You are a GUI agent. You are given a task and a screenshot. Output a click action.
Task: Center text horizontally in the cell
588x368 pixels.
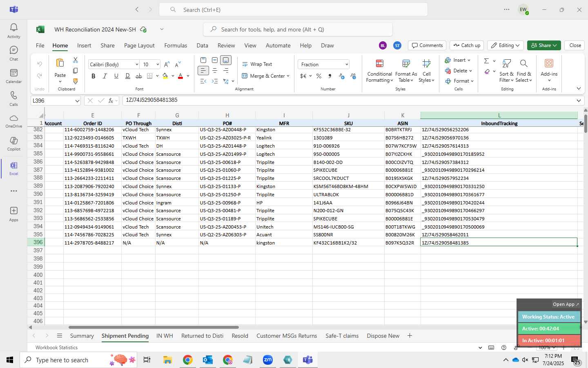click(x=214, y=71)
